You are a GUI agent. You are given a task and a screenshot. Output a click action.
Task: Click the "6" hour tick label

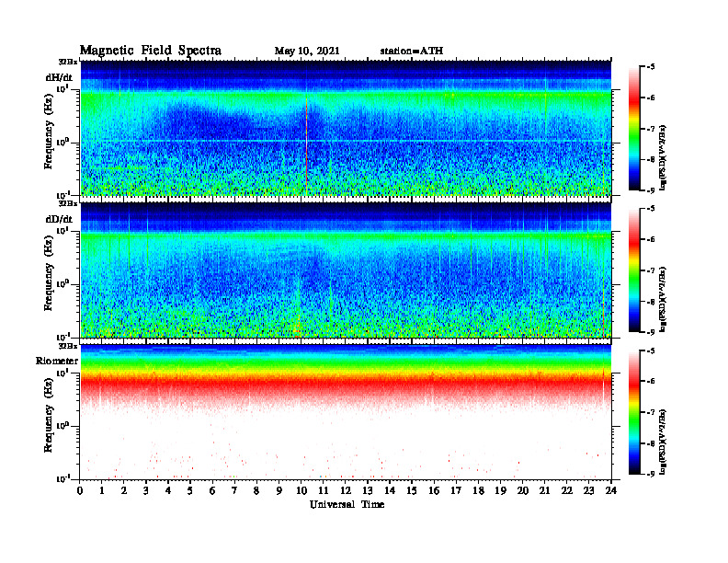[x=212, y=490]
